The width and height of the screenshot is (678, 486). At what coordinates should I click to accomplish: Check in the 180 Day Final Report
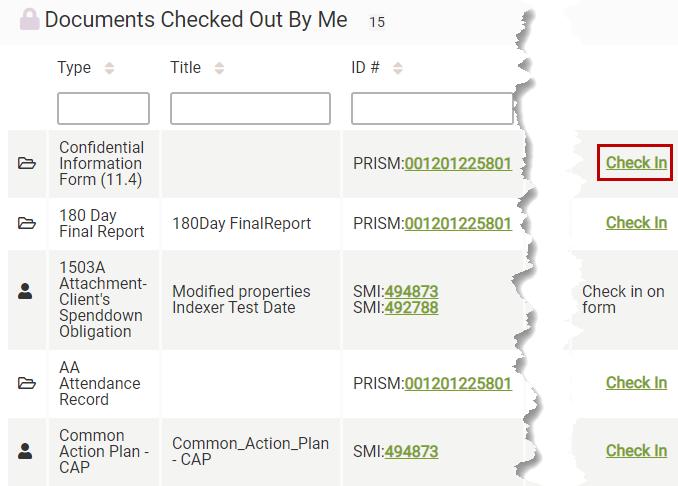[x=636, y=223]
